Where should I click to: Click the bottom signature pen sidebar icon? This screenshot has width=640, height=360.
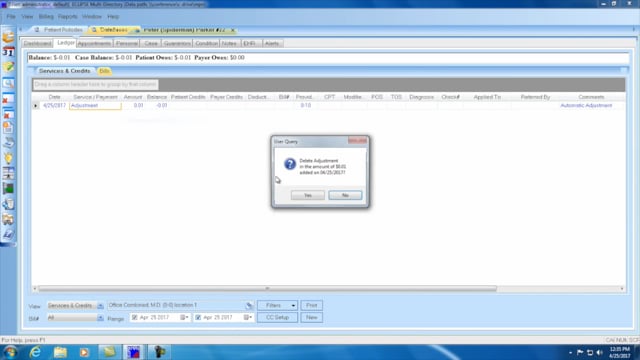pos(8,234)
